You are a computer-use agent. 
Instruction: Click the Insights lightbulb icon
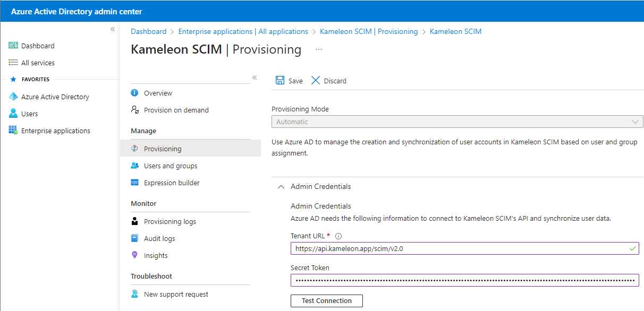[x=134, y=255]
